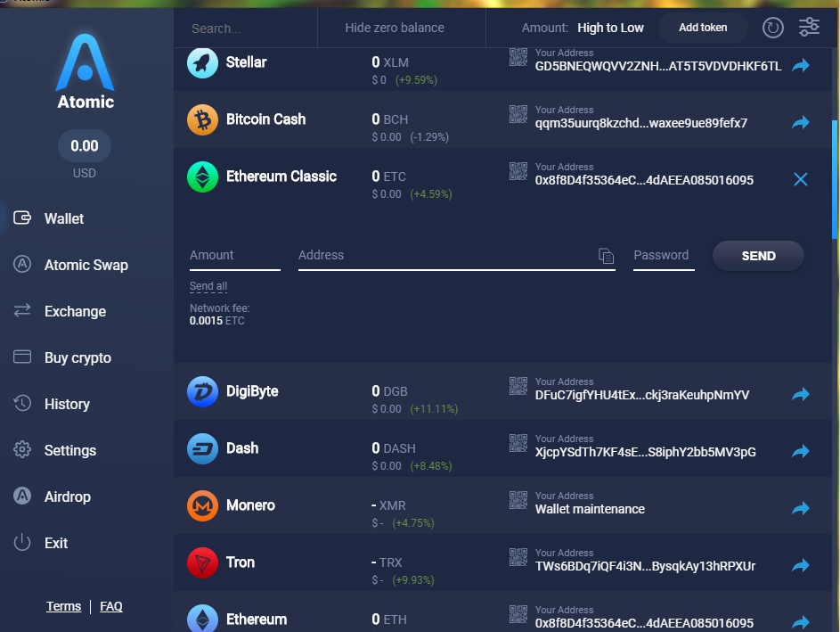Click the Stellar coin icon
Image resolution: width=840 pixels, height=632 pixels.
(202, 62)
